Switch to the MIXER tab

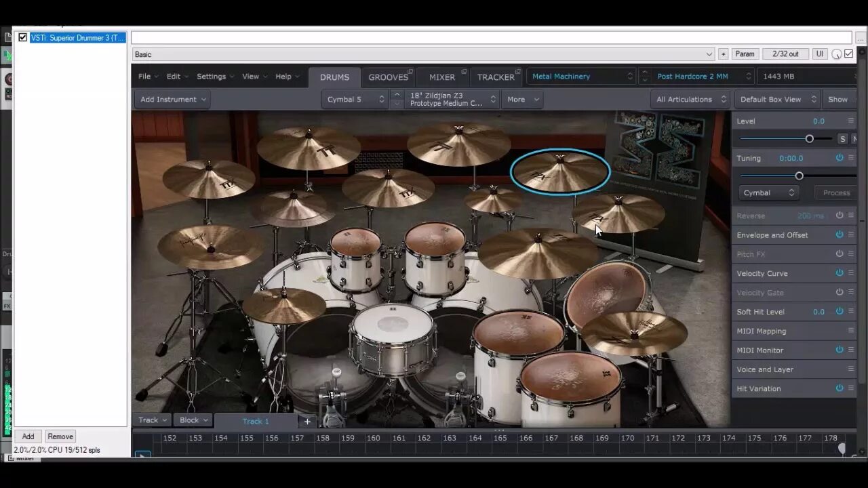442,77
